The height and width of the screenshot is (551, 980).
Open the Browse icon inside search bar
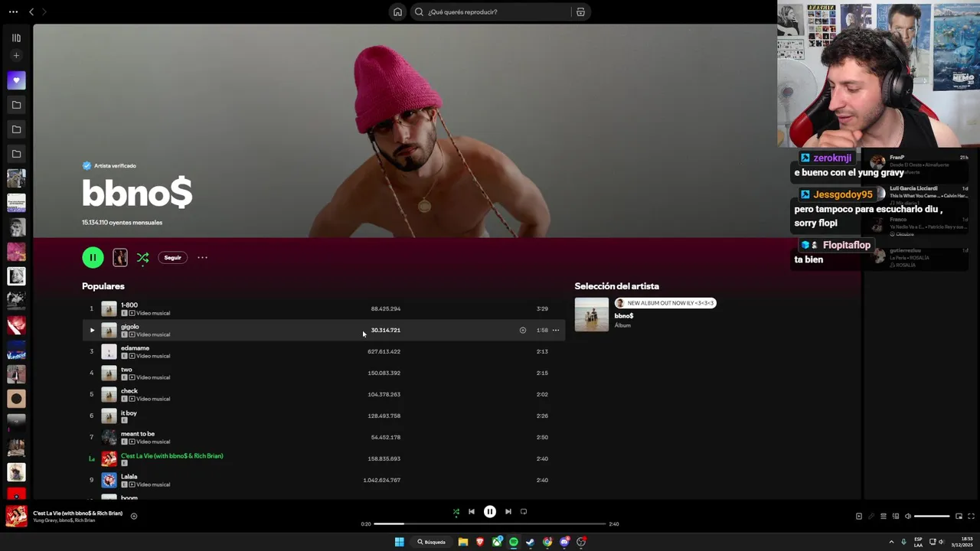coord(580,11)
